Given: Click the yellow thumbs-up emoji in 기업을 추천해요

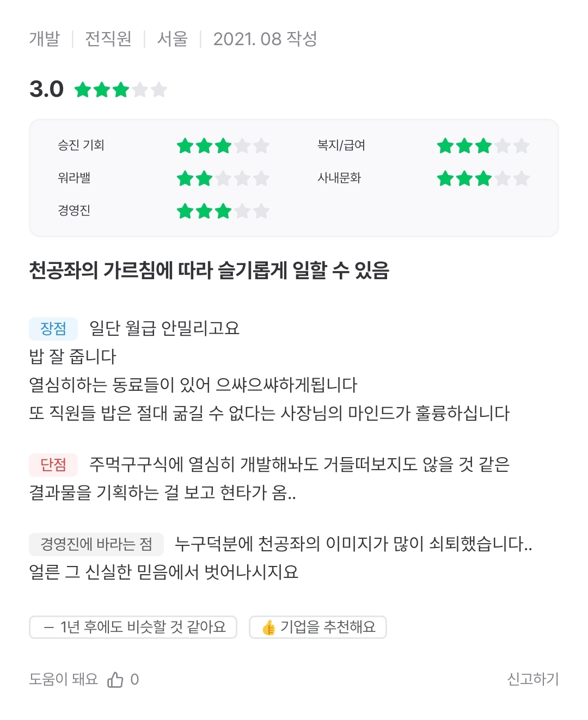Looking at the screenshot, I should click(268, 627).
